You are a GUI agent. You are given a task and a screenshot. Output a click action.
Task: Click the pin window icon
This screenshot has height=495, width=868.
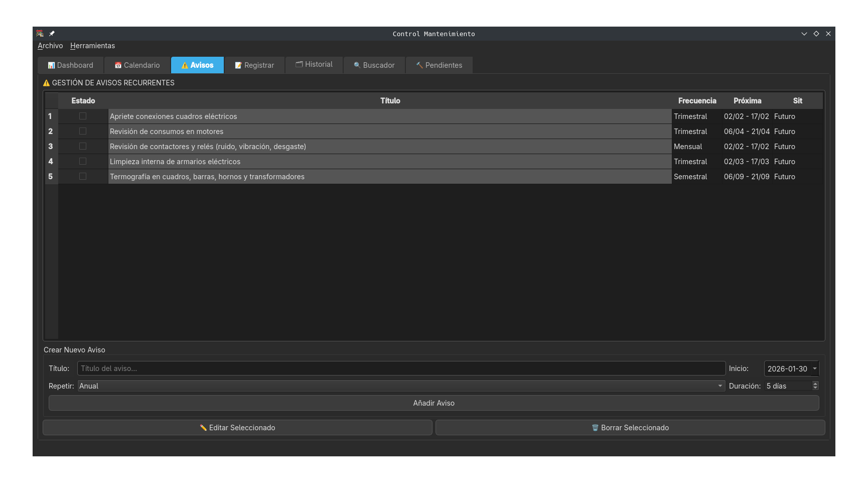(52, 34)
